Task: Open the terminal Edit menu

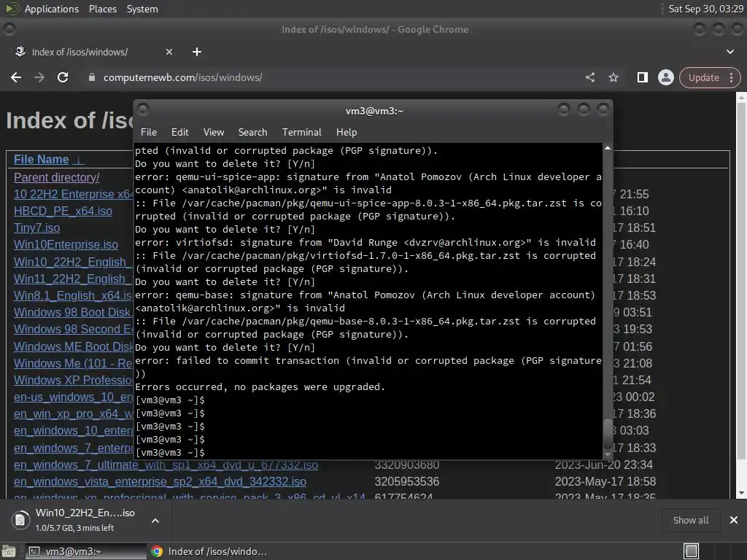Action: [x=179, y=133]
